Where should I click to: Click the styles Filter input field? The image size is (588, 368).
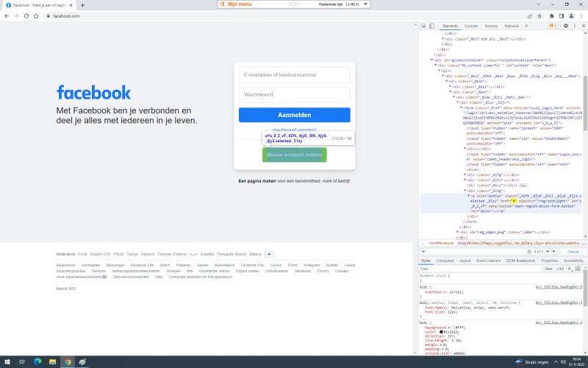[x=480, y=269]
